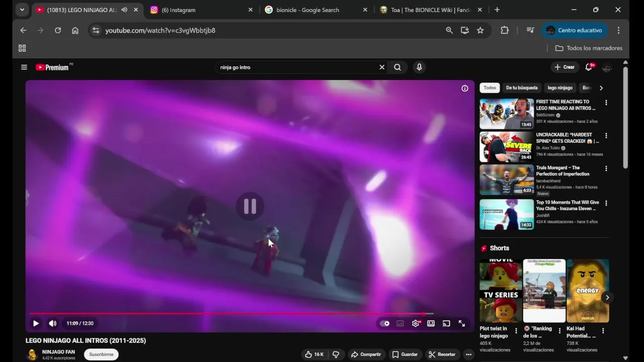Toggle autoplay switch in player
644x362 pixels.
pyautogui.click(x=385, y=323)
